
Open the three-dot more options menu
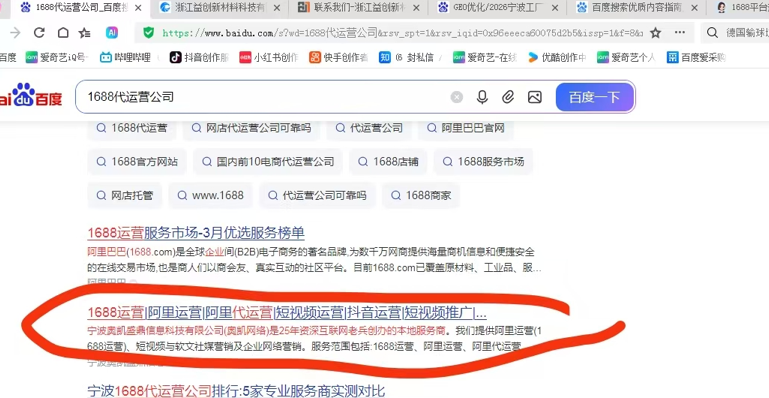[680, 33]
